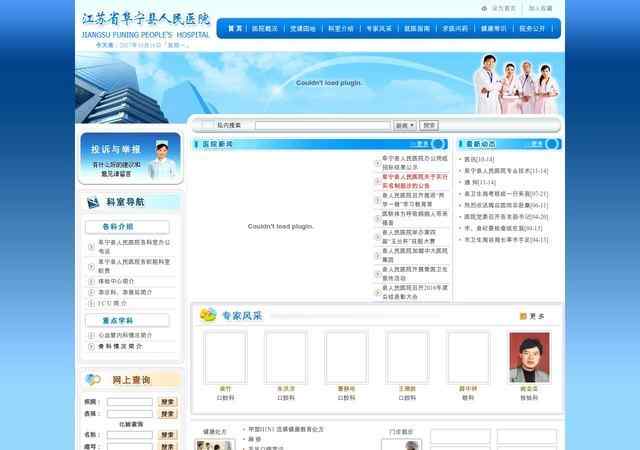640x450 pixels.
Task: Open the 骨科情况简介 link
Action: (x=120, y=346)
